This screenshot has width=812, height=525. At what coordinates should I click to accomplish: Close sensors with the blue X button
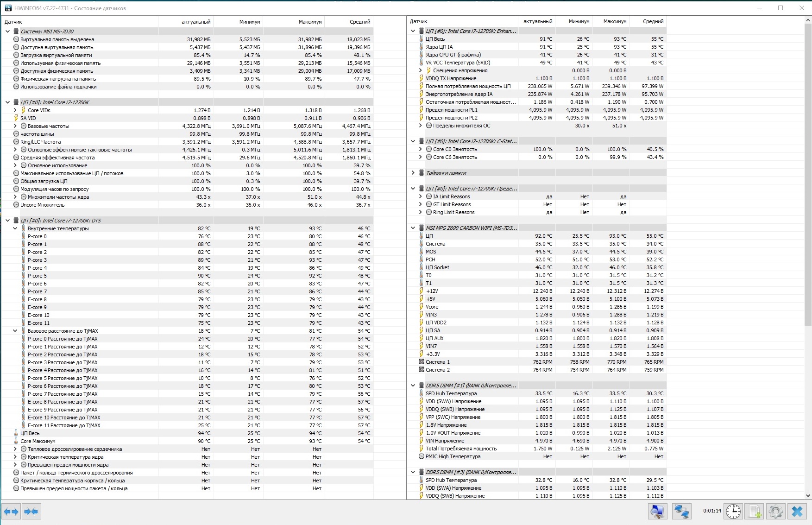[x=797, y=512]
